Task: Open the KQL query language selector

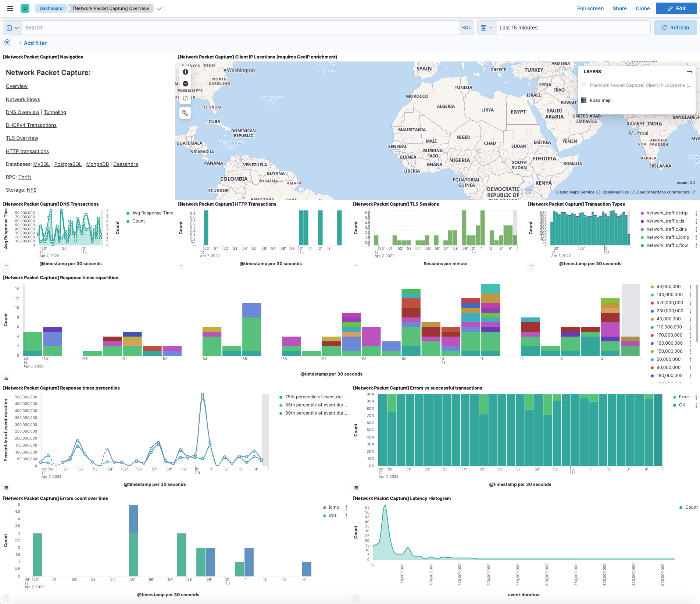Action: (x=466, y=28)
